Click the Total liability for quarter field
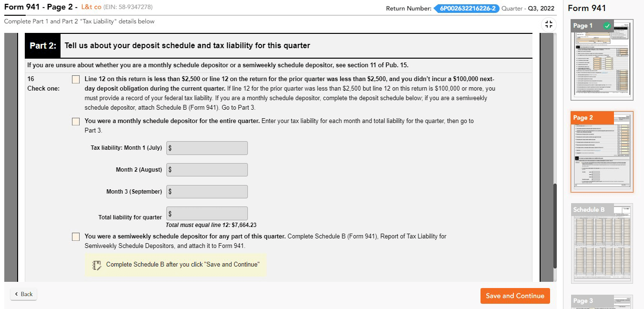This screenshot has width=644, height=309. click(207, 213)
